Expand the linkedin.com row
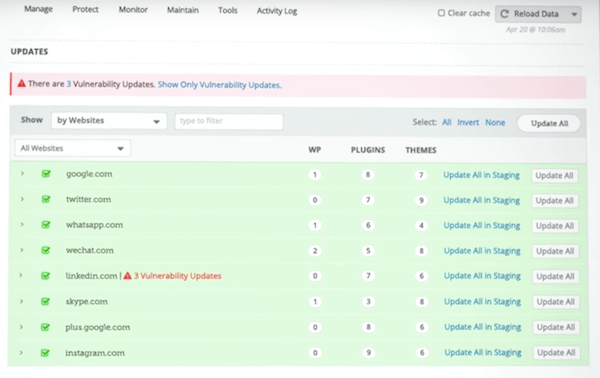 coord(21,275)
